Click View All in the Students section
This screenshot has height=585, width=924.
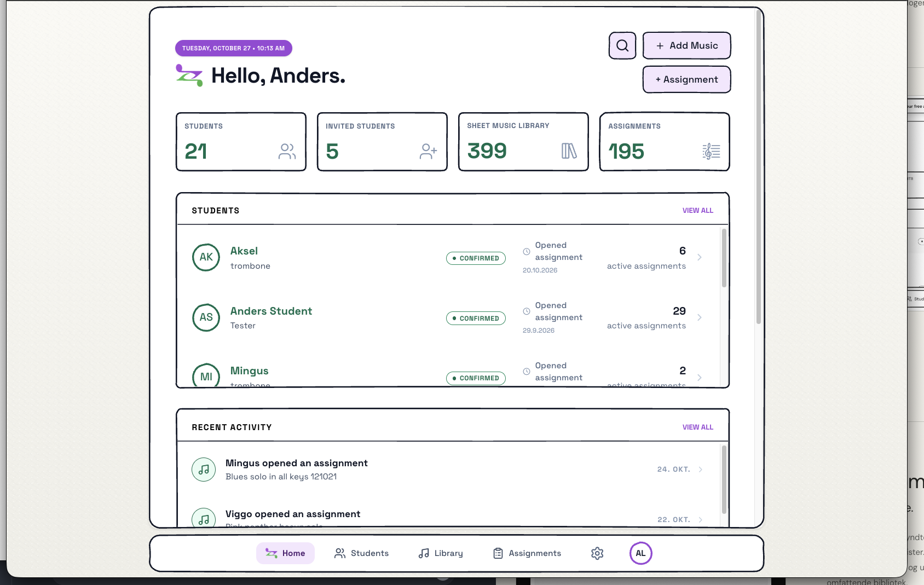tap(697, 211)
